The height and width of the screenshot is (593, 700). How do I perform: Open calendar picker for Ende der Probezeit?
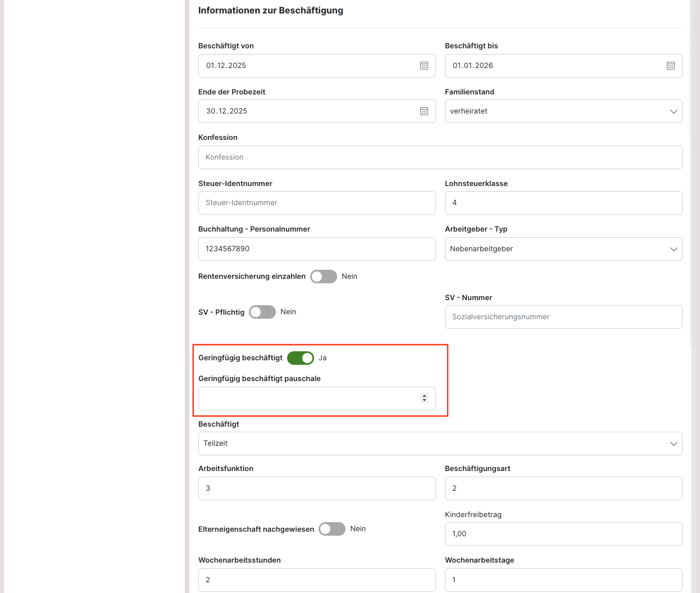pos(424,111)
